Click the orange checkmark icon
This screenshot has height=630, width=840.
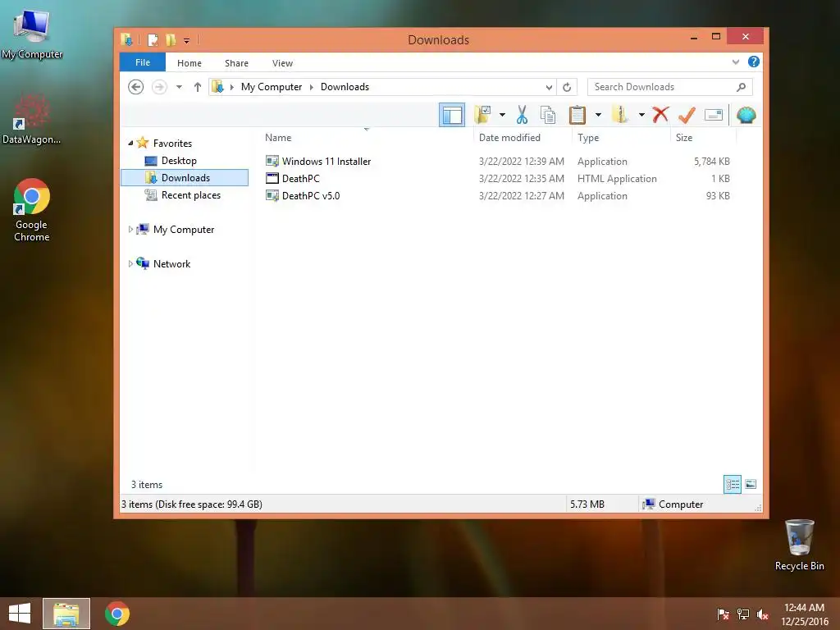pos(687,115)
